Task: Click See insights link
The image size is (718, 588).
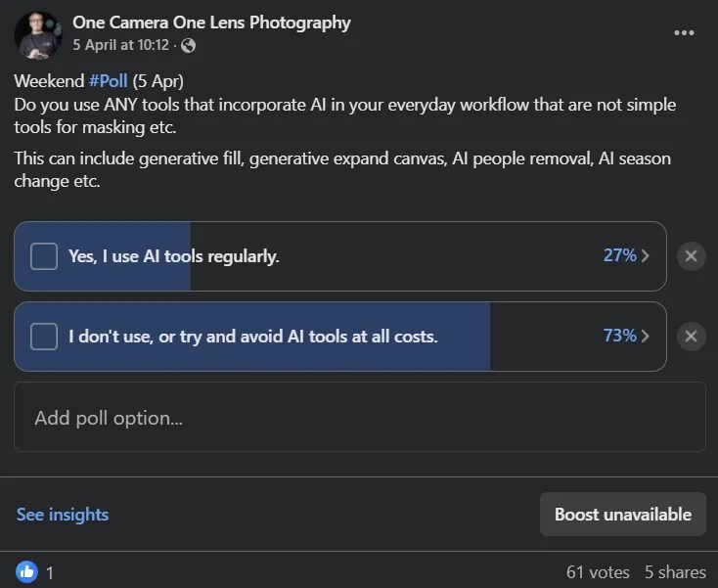Action: 63,514
